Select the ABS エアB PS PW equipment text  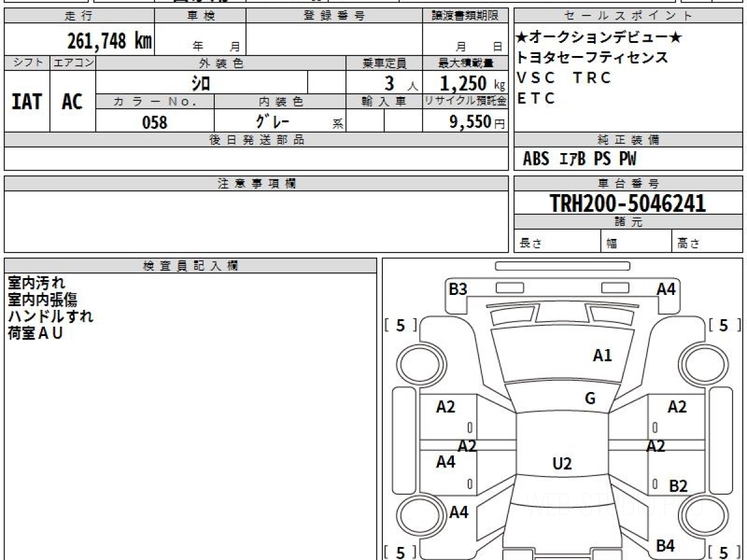coord(580,159)
